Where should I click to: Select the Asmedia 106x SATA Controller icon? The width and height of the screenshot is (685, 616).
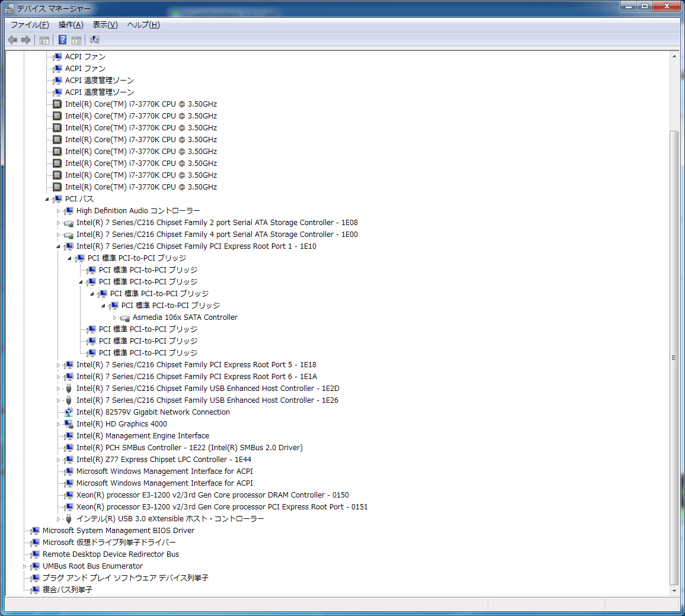click(125, 318)
